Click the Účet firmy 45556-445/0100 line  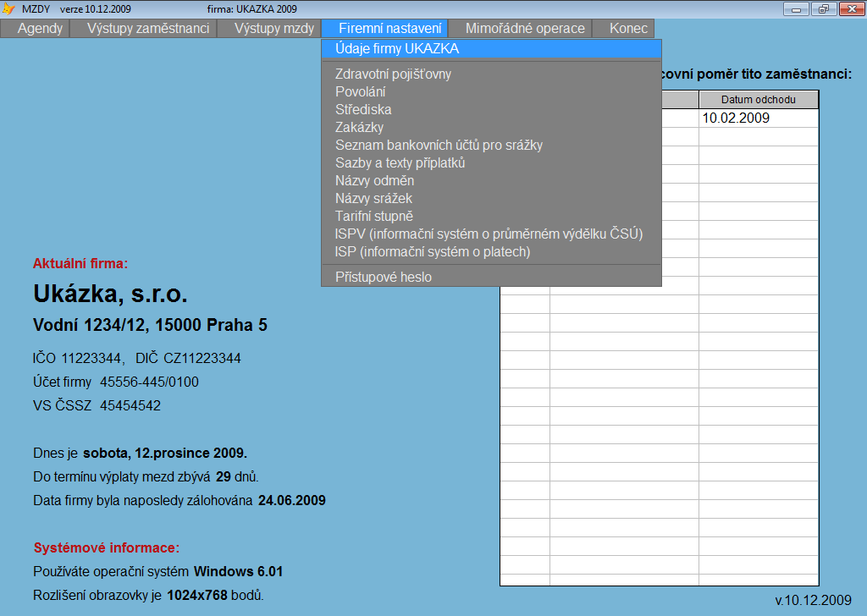(x=115, y=382)
